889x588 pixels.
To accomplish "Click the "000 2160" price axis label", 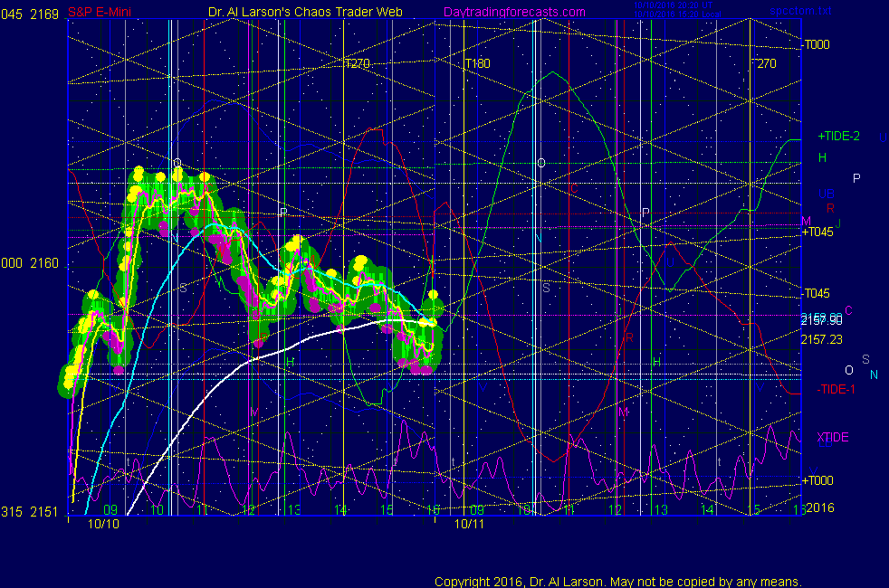I will [30, 263].
